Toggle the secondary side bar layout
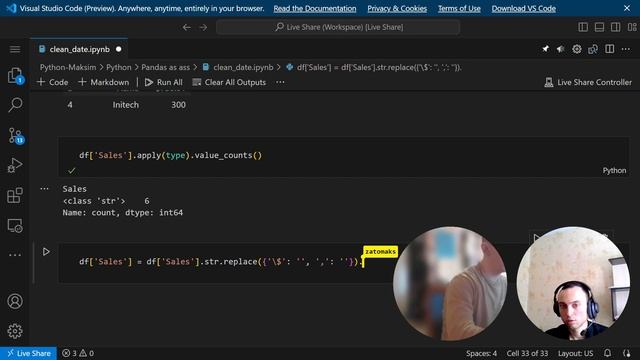 [x=616, y=27]
